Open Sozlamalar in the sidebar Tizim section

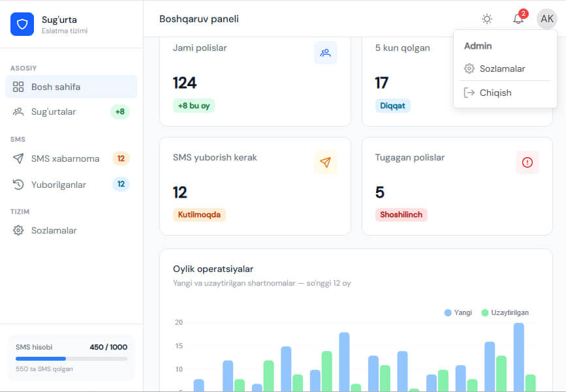71,230
